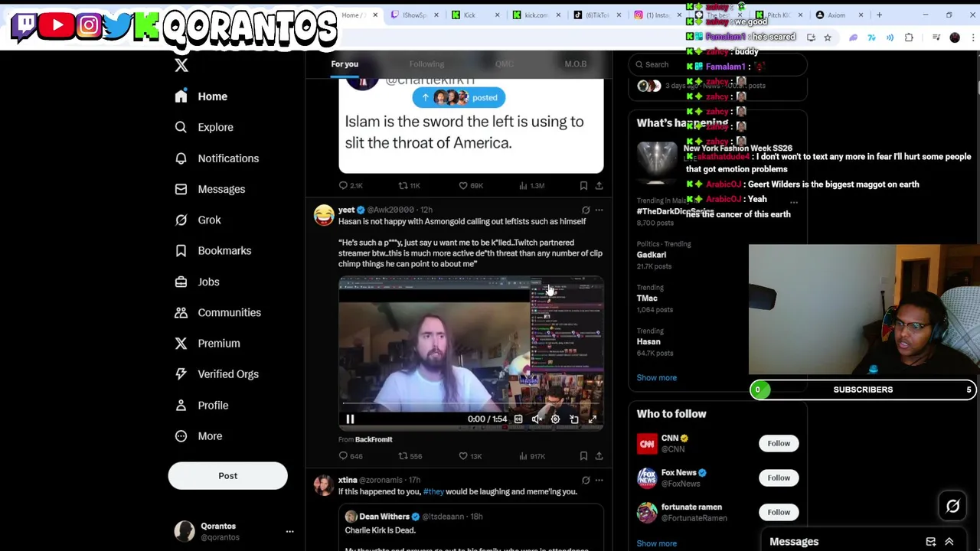Expand the More menu in sidebar
The width and height of the screenshot is (980, 551).
[x=198, y=436]
